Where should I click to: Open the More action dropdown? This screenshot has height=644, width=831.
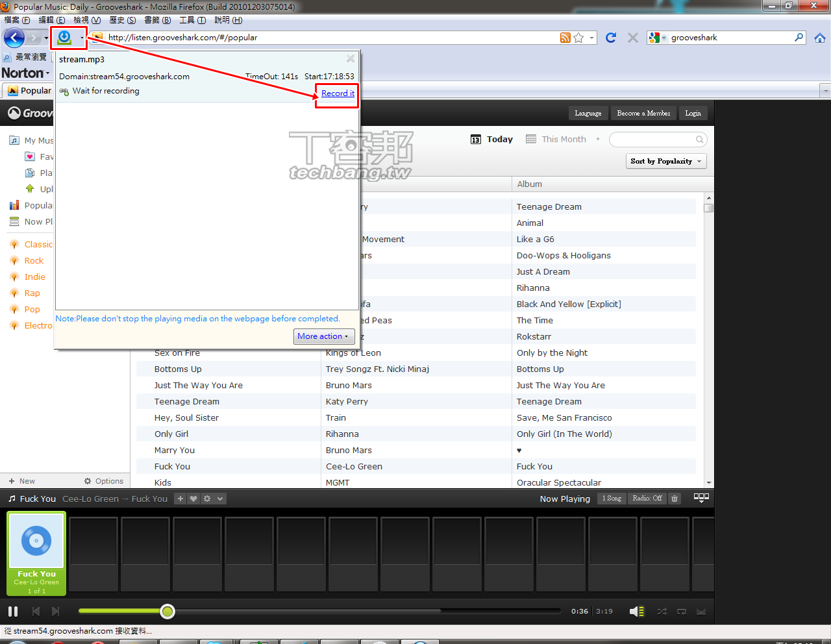click(323, 336)
